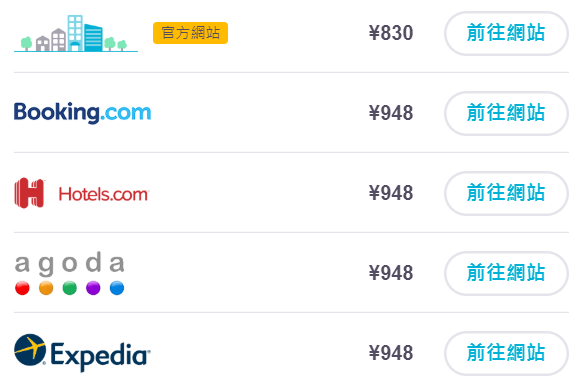Click the red agoda dot
Image resolution: width=586 pixels, height=387 pixels.
(x=22, y=288)
